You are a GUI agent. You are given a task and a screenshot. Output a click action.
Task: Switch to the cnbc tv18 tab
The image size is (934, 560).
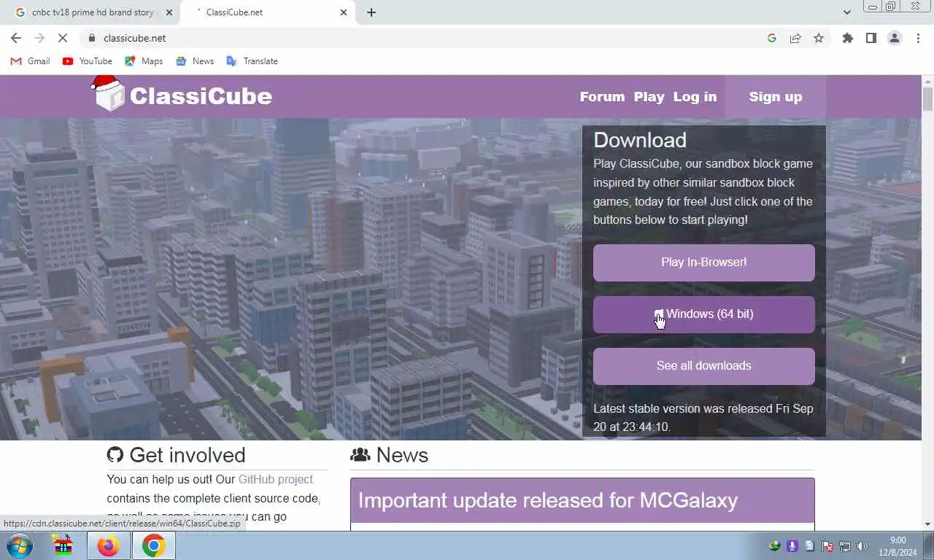[92, 12]
